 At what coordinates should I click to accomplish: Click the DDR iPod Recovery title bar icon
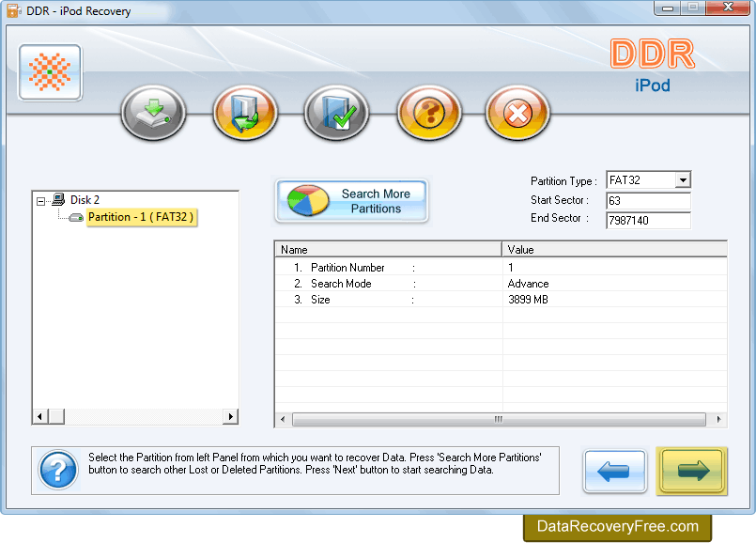(13, 10)
